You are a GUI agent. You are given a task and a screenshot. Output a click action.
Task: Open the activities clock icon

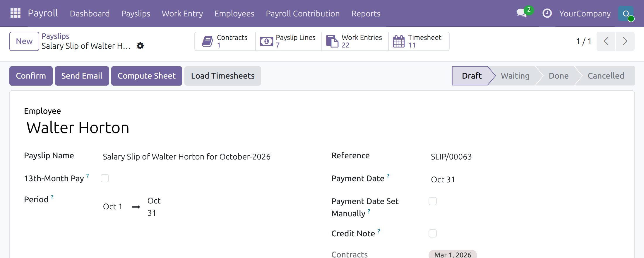coord(547,13)
